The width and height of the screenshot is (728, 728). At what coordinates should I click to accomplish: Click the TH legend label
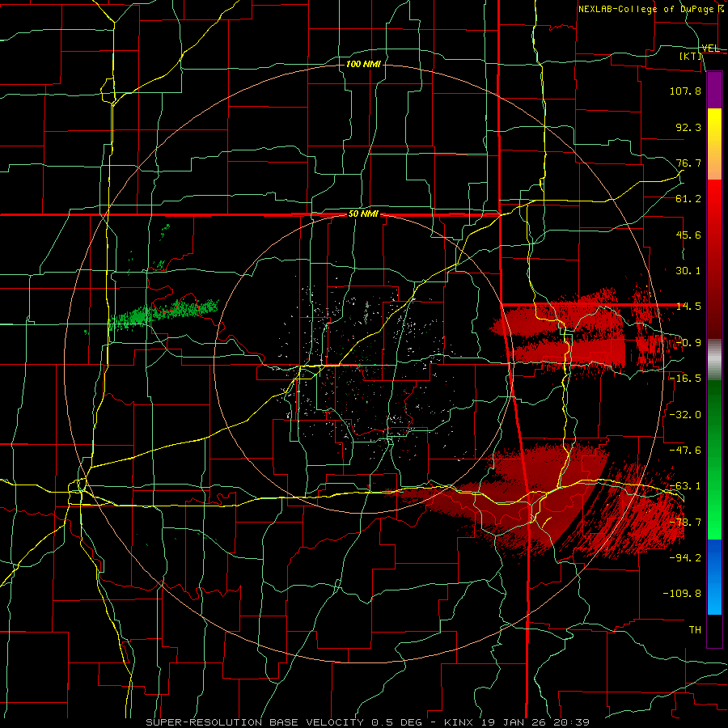coord(695,629)
